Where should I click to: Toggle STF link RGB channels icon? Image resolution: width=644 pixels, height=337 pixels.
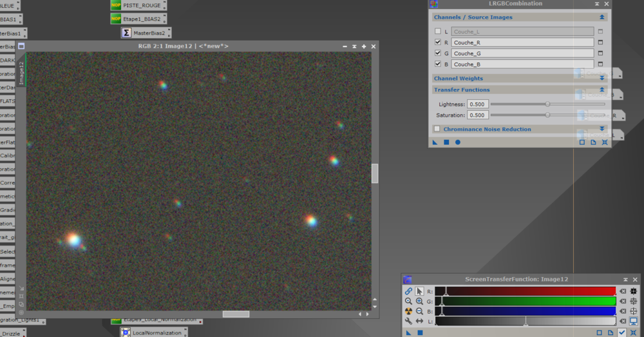pyautogui.click(x=408, y=291)
